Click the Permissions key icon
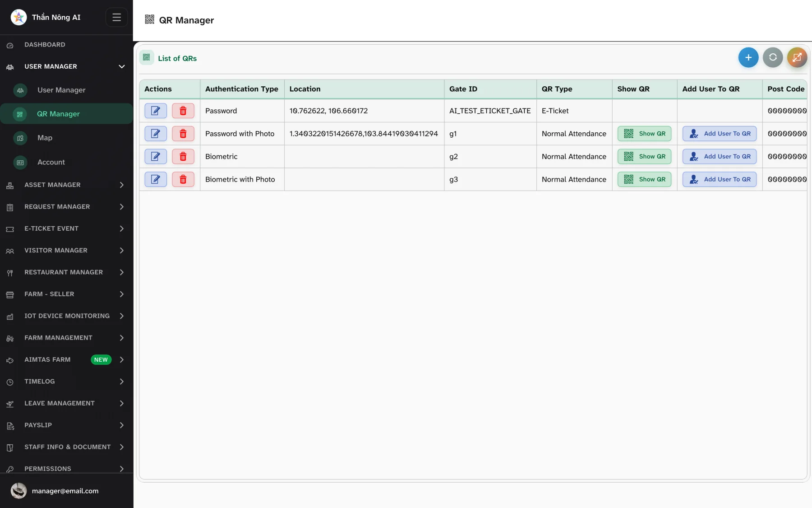812x508 pixels. tap(10, 469)
